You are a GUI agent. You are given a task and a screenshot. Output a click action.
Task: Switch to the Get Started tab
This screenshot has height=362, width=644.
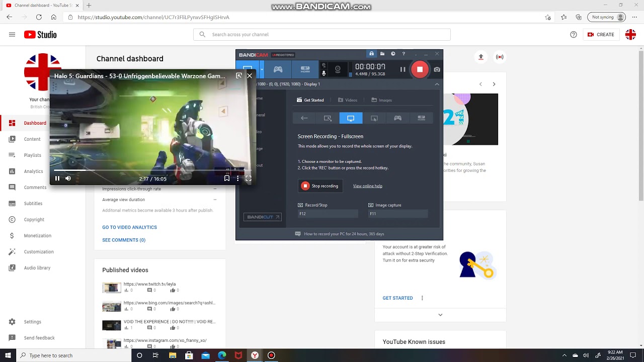click(x=310, y=100)
